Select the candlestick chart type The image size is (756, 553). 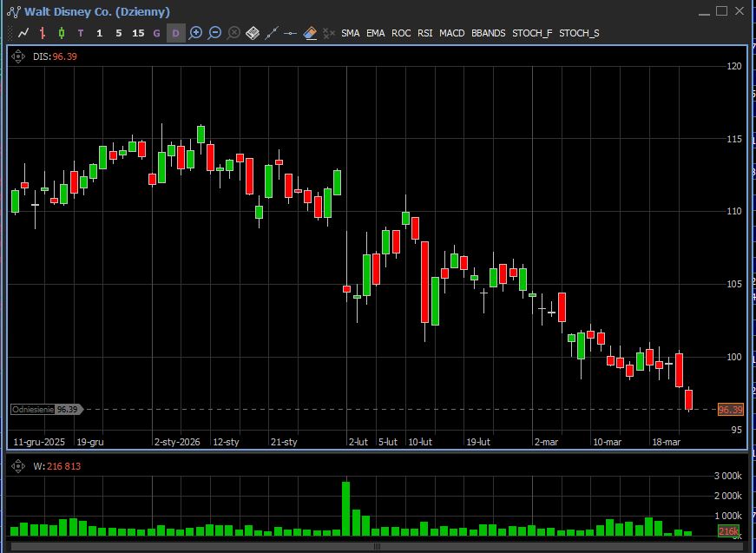click(x=62, y=33)
